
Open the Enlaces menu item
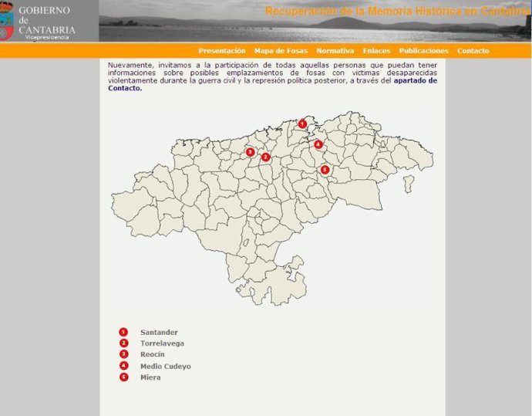pos(376,51)
